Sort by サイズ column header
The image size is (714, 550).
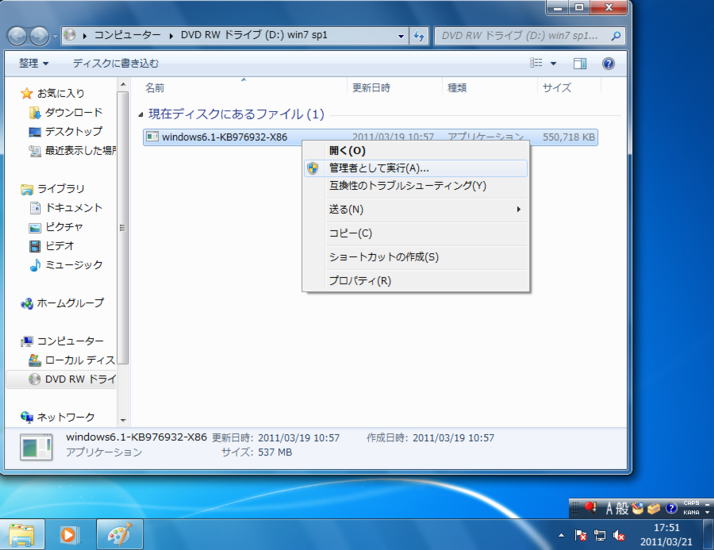click(x=569, y=87)
